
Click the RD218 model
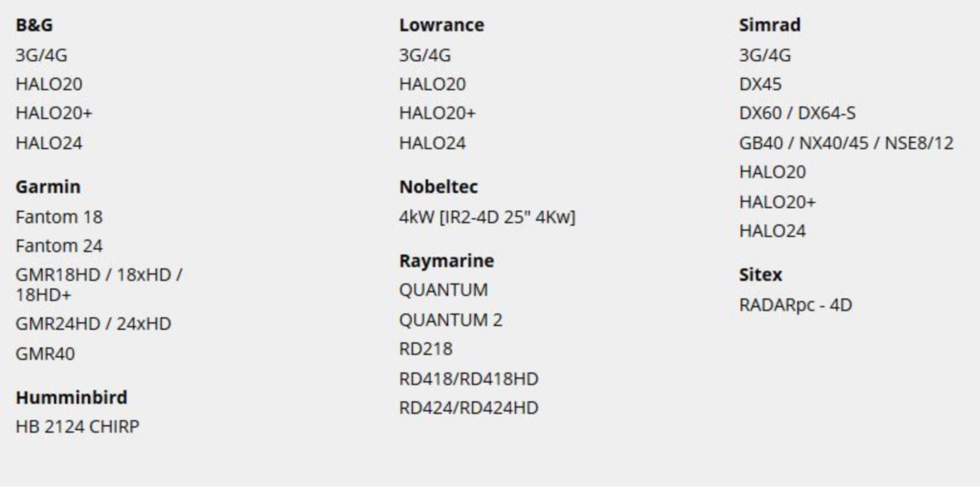(426, 349)
